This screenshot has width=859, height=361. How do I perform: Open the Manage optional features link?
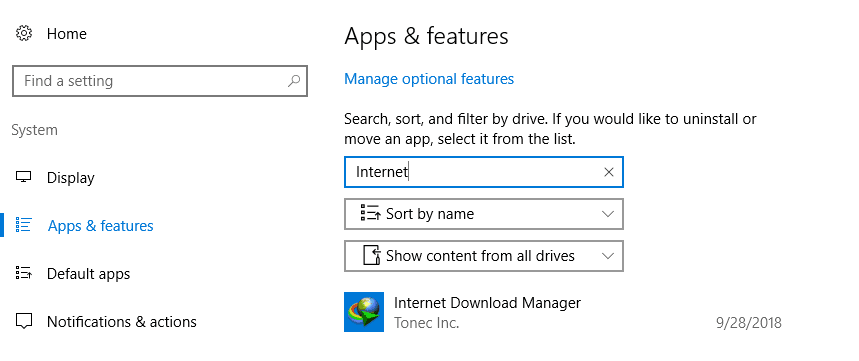point(429,79)
